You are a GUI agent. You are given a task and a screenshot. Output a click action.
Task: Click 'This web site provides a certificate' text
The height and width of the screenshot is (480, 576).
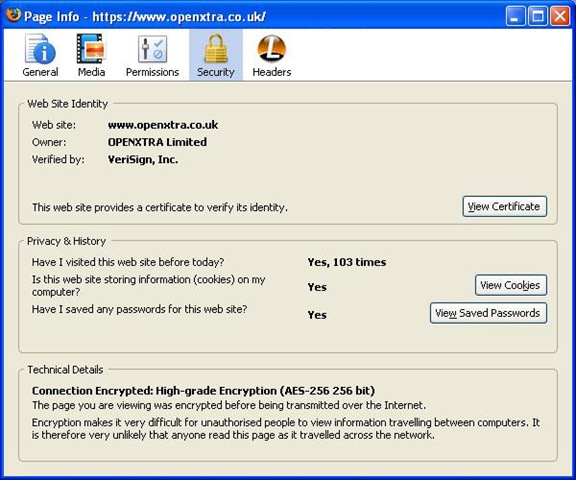coord(160,207)
